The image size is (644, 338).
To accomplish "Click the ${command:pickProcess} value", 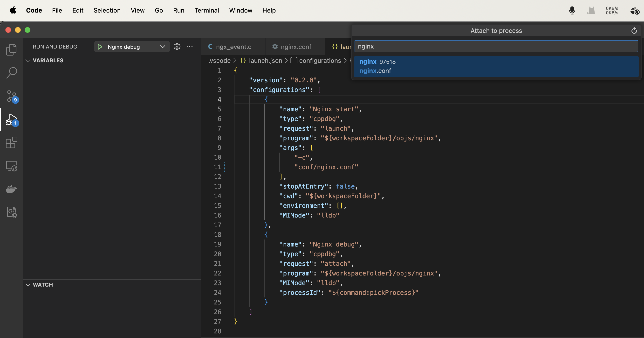I will click(x=373, y=293).
